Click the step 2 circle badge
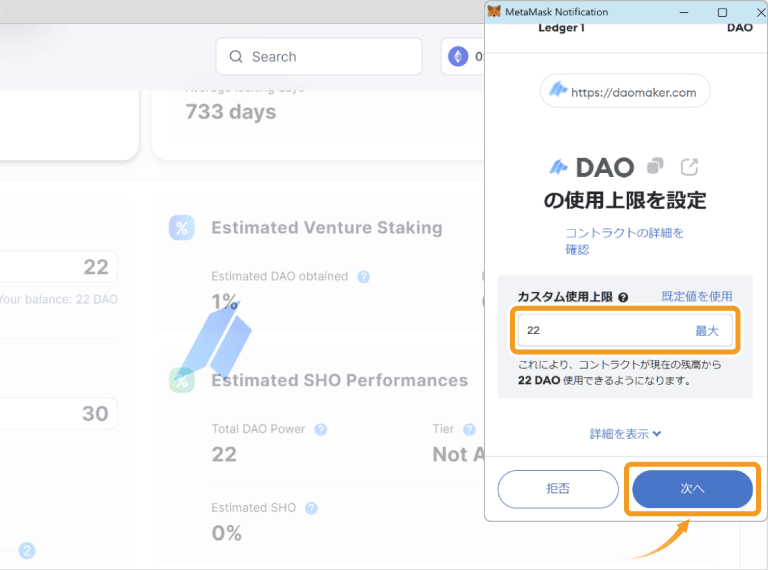768x570 pixels. 27,551
